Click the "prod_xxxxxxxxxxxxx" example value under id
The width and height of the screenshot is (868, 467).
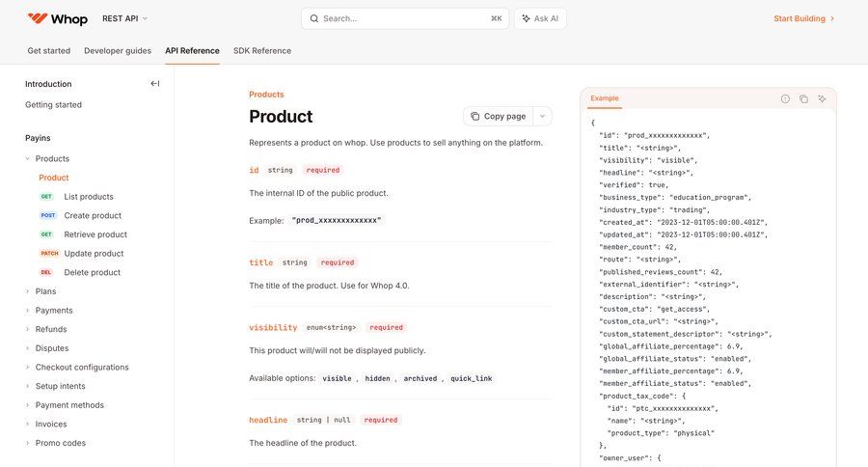[x=337, y=220]
